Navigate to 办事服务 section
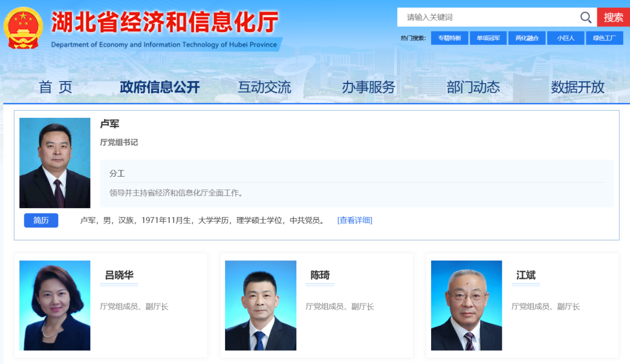The image size is (630, 364). 369,87
